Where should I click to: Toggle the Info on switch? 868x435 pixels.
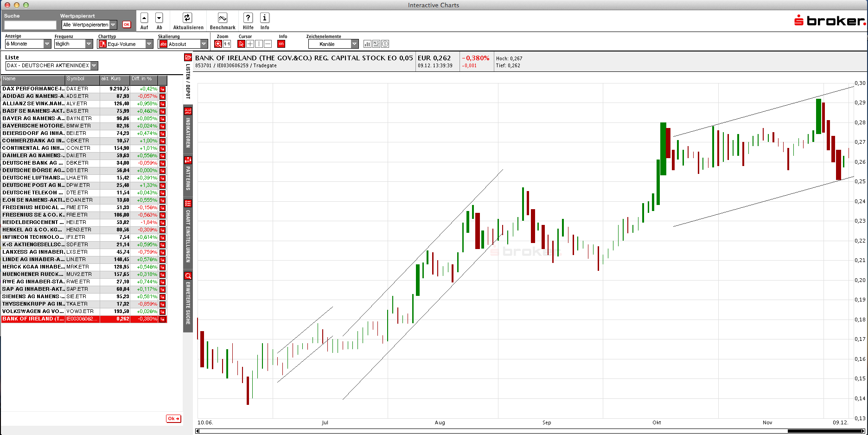(281, 44)
